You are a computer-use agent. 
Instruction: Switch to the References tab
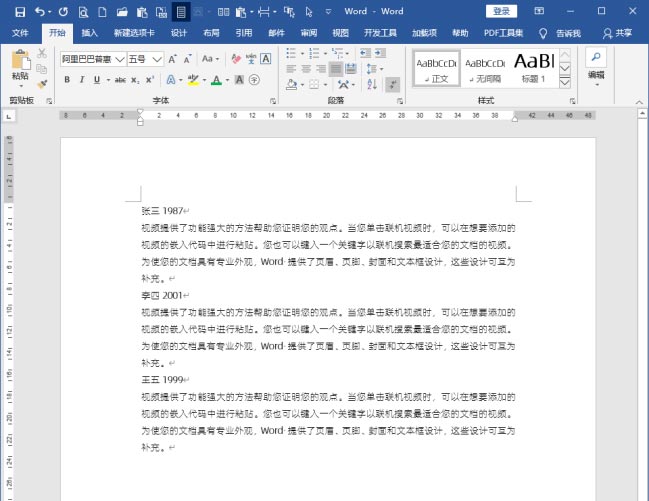pos(244,33)
